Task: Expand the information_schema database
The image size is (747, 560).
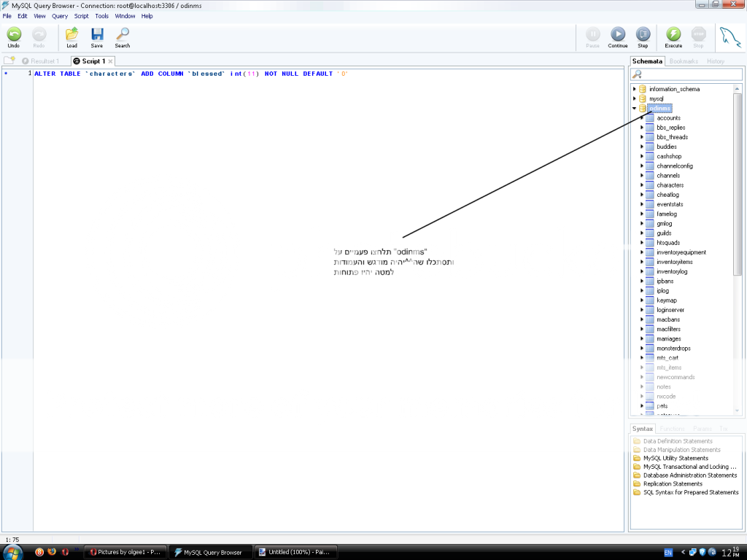Action: pos(634,89)
